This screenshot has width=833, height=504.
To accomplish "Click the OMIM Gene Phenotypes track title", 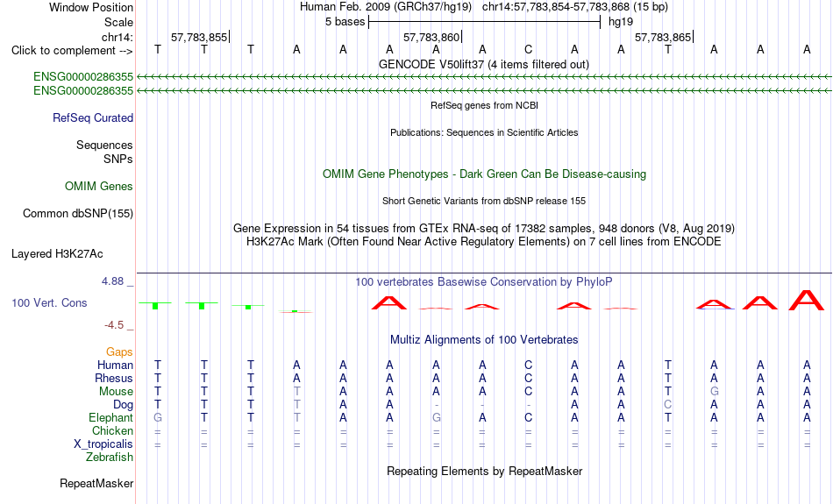I will click(485, 174).
